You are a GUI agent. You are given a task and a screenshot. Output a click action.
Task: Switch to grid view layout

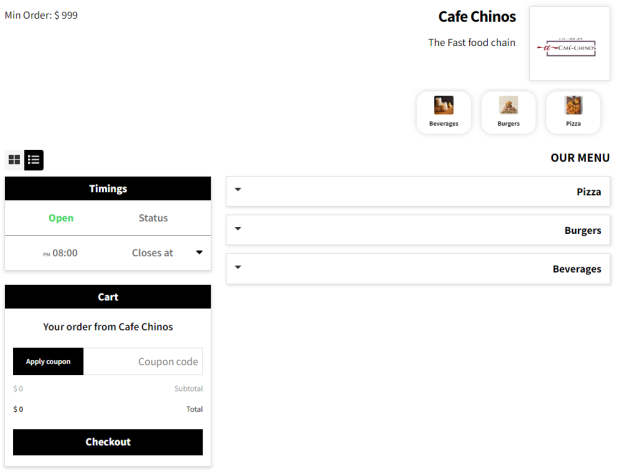pos(14,160)
